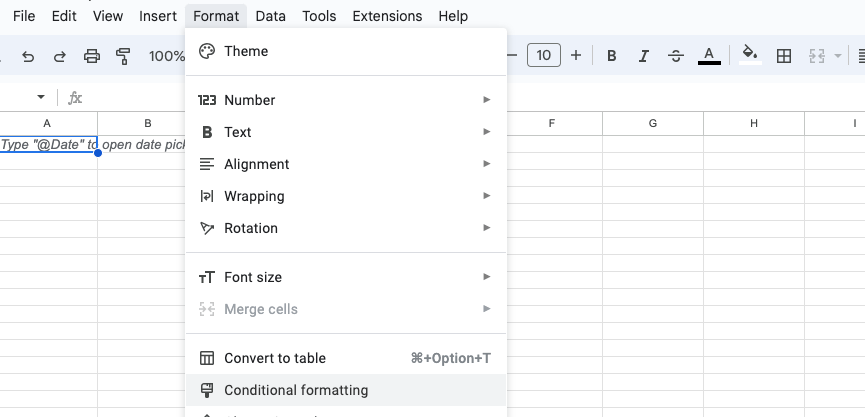The image size is (865, 417).
Task: Click the Font size tT icon
Action: pos(207,277)
